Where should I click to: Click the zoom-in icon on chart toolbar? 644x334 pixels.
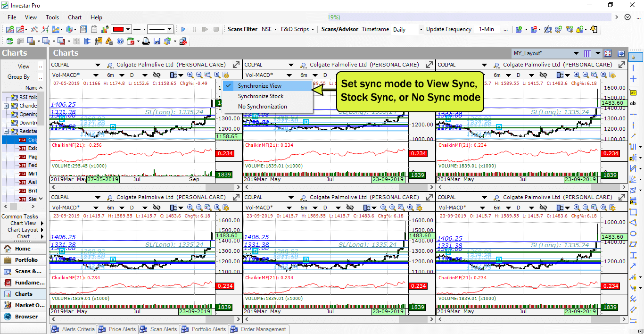coord(189,75)
